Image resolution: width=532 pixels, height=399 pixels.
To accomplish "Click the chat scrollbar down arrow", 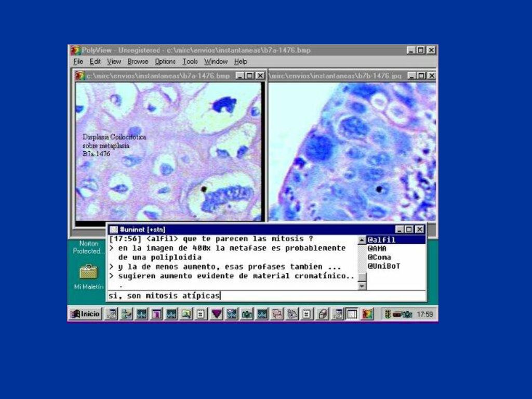I will click(362, 286).
